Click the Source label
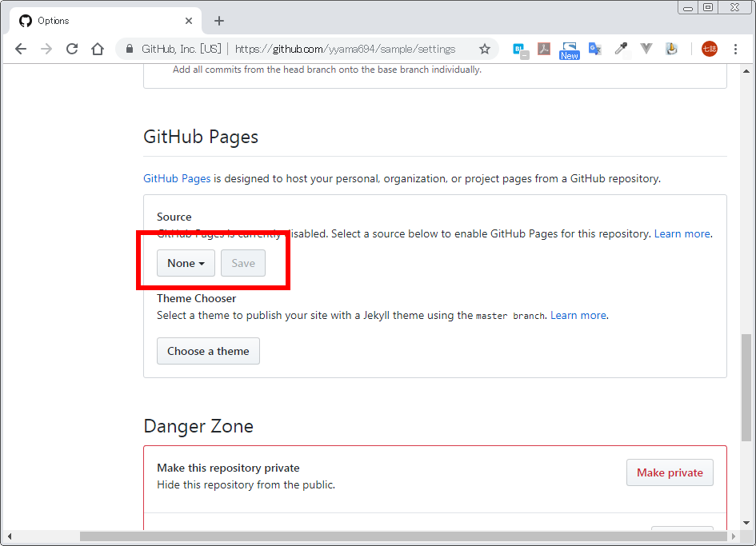Viewport: 756px width, 546px height. coord(174,217)
